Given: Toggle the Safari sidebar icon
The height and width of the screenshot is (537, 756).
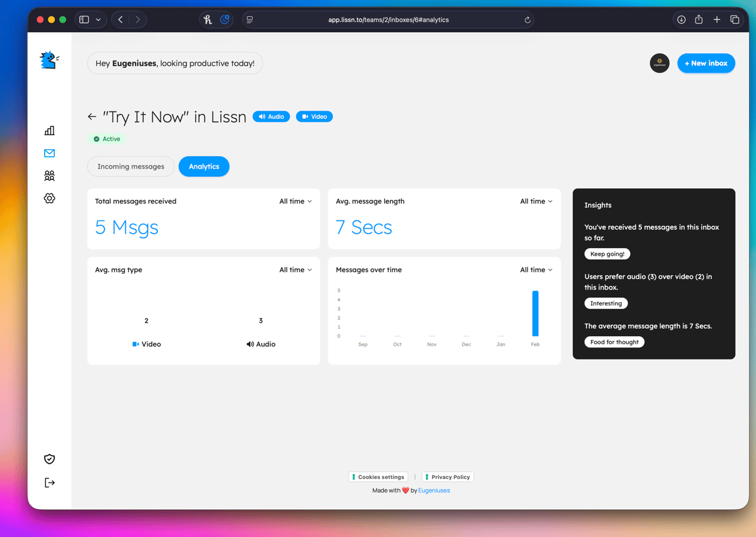Looking at the screenshot, I should pyautogui.click(x=84, y=20).
